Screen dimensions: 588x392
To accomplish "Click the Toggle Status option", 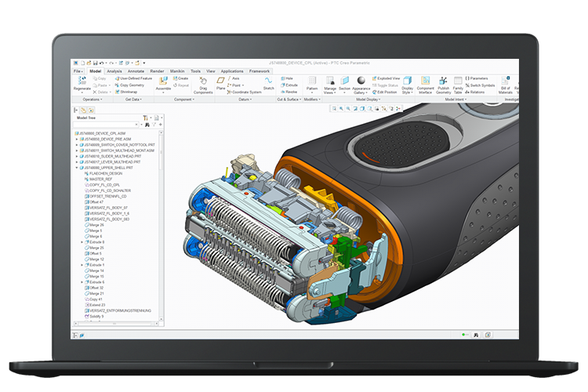I will pos(387,85).
